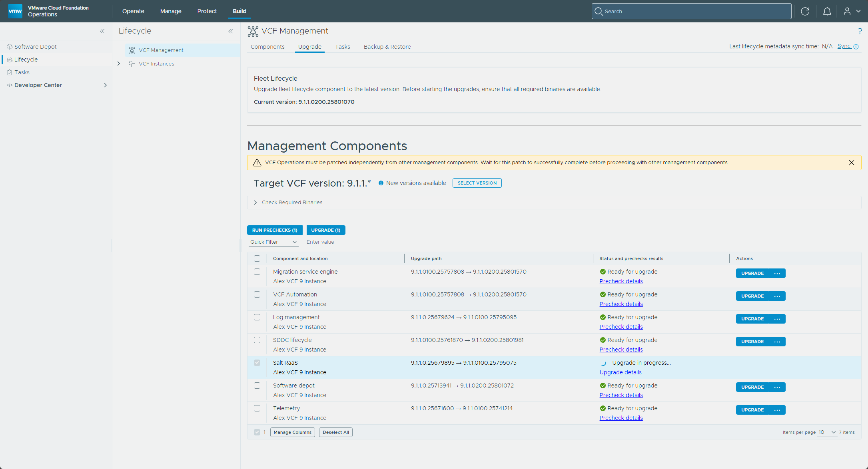Select the VCF Automation row checkbox
This screenshot has width=868, height=469.
(257, 294)
